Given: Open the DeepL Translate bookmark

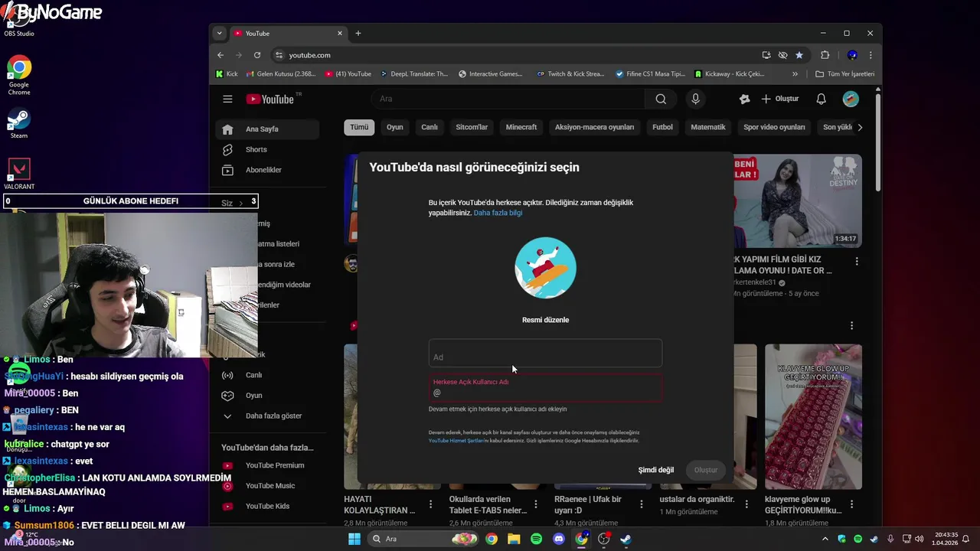Looking at the screenshot, I should (x=414, y=74).
